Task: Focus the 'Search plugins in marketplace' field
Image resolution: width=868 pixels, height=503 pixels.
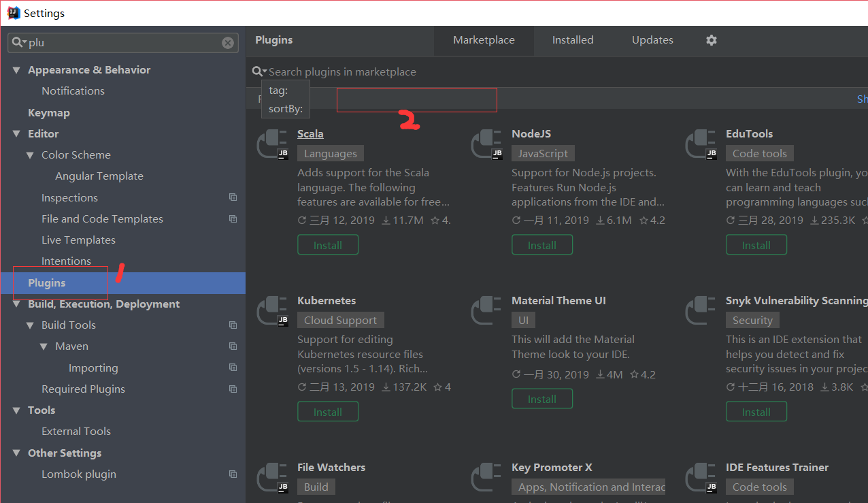Action: [x=557, y=71]
